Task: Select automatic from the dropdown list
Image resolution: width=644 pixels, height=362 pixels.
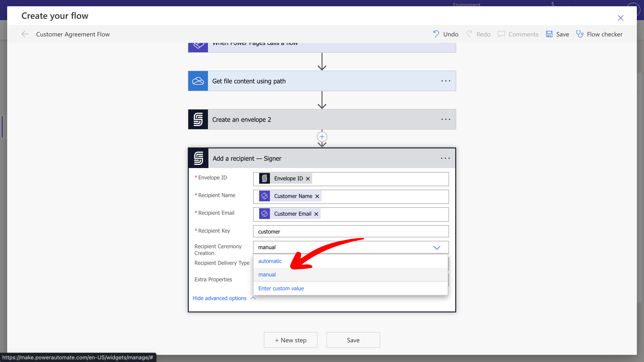Action: pos(270,261)
